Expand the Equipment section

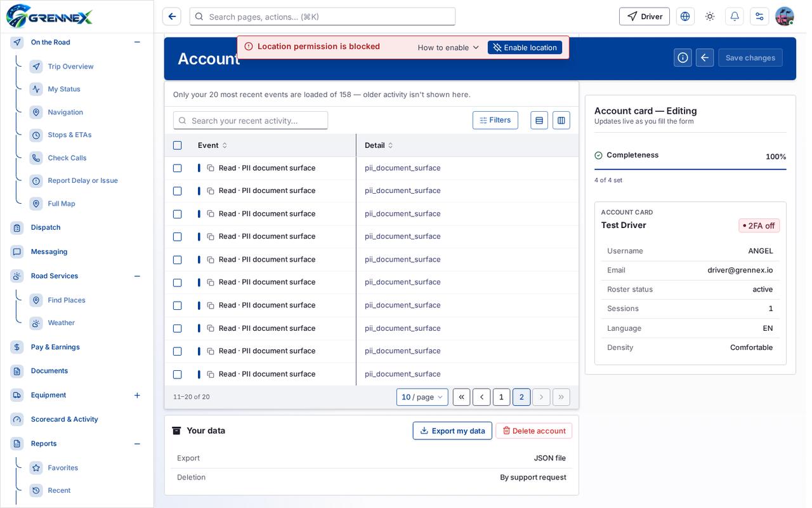[137, 395]
